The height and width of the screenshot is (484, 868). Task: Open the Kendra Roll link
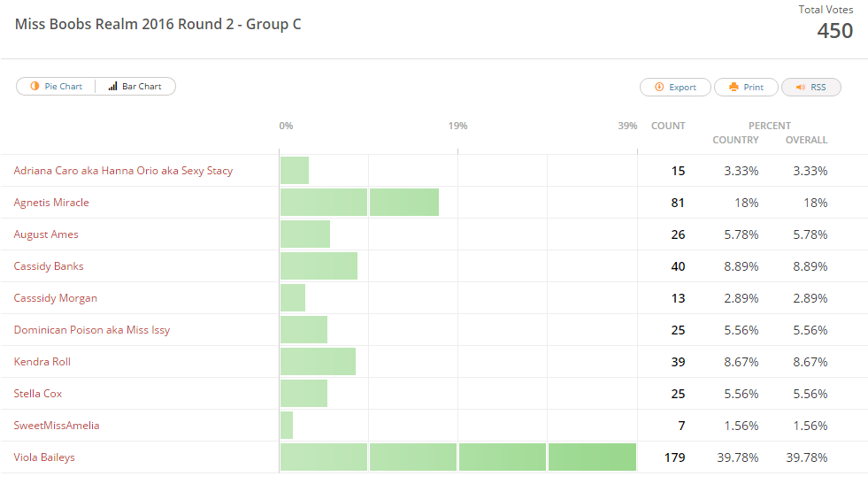pos(42,362)
